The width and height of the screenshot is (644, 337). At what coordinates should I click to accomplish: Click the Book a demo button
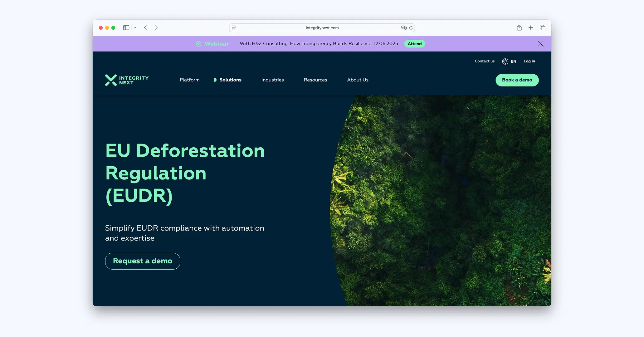click(x=517, y=80)
